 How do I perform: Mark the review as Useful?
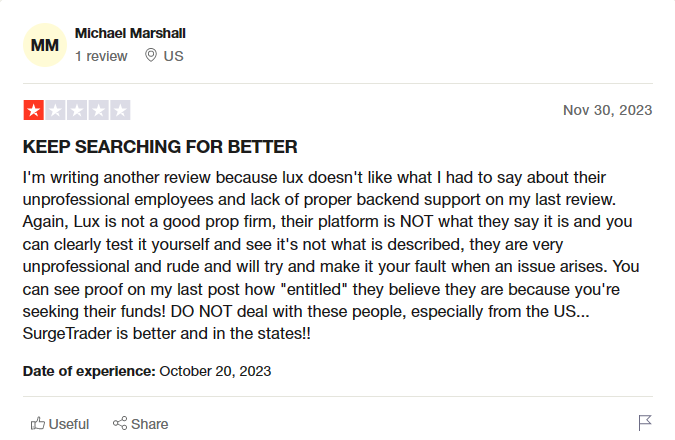(60, 424)
